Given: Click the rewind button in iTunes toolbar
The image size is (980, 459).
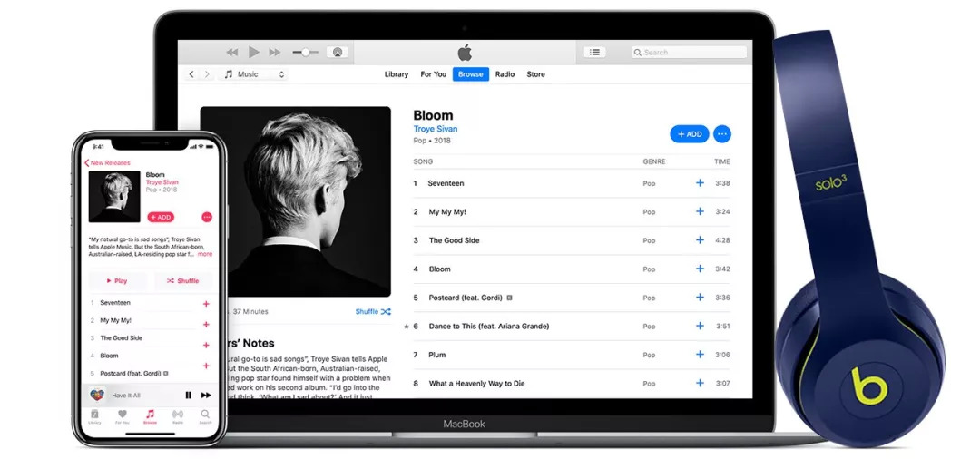Looking at the screenshot, I should 232,53.
